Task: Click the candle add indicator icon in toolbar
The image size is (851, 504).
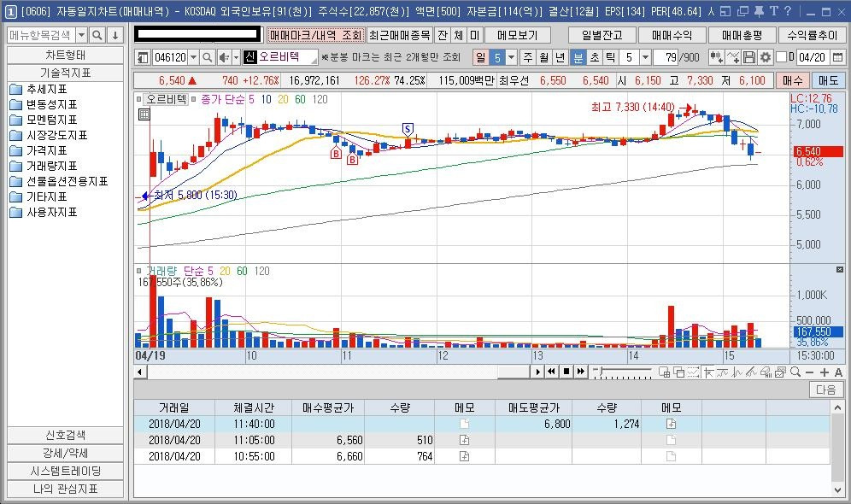Action: (x=716, y=57)
